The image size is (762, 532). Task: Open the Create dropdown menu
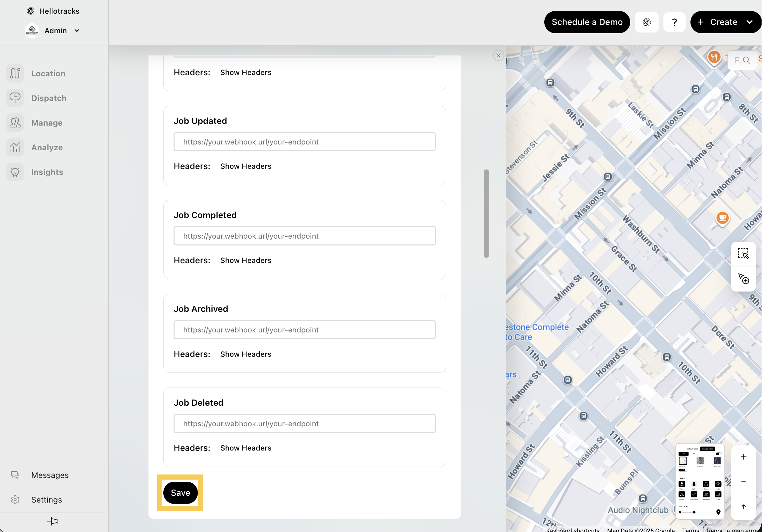pyautogui.click(x=750, y=22)
